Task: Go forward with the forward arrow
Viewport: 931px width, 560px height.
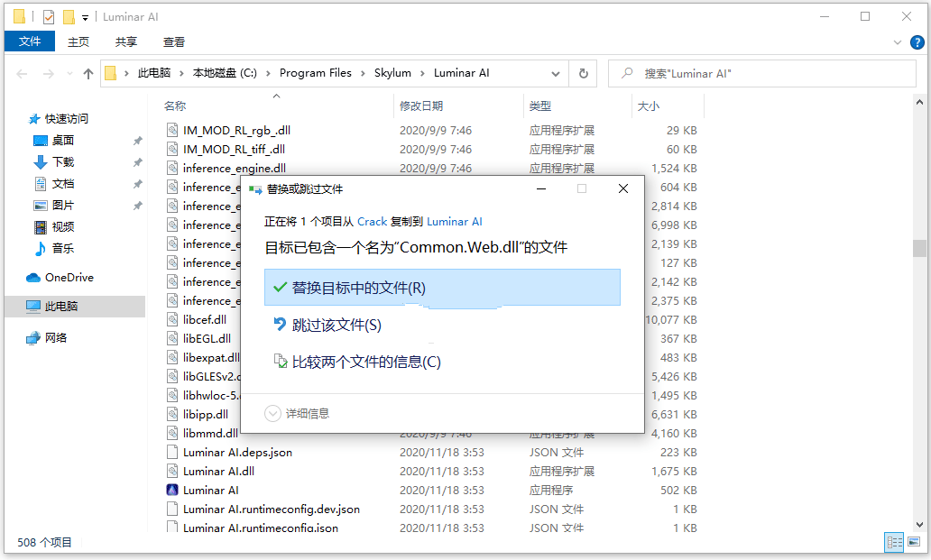Action: 49,74
